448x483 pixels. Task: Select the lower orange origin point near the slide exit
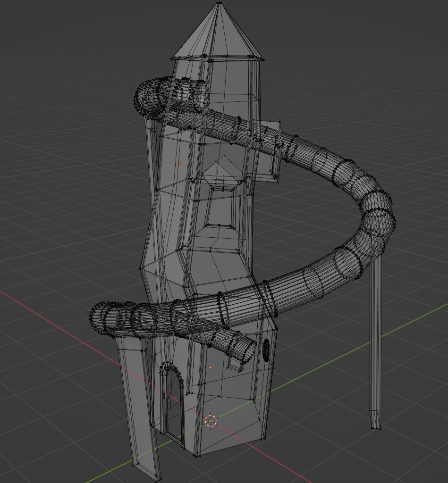(x=211, y=367)
